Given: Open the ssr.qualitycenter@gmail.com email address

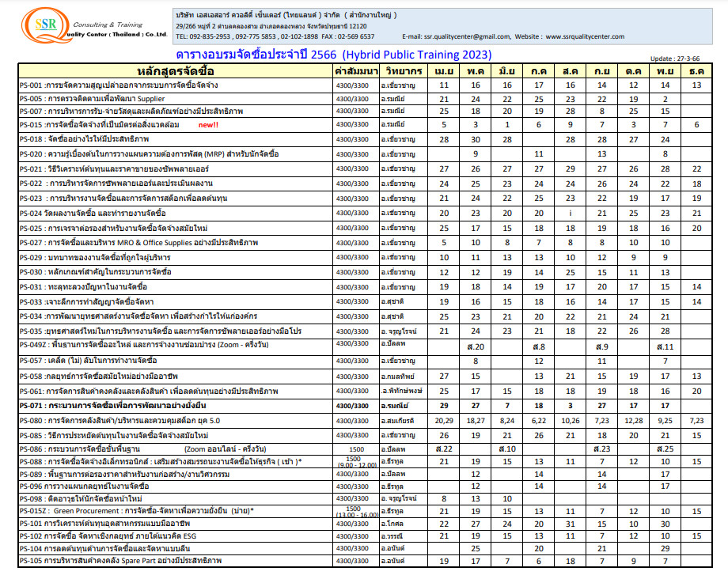Looking at the screenshot, I should click(467, 36).
